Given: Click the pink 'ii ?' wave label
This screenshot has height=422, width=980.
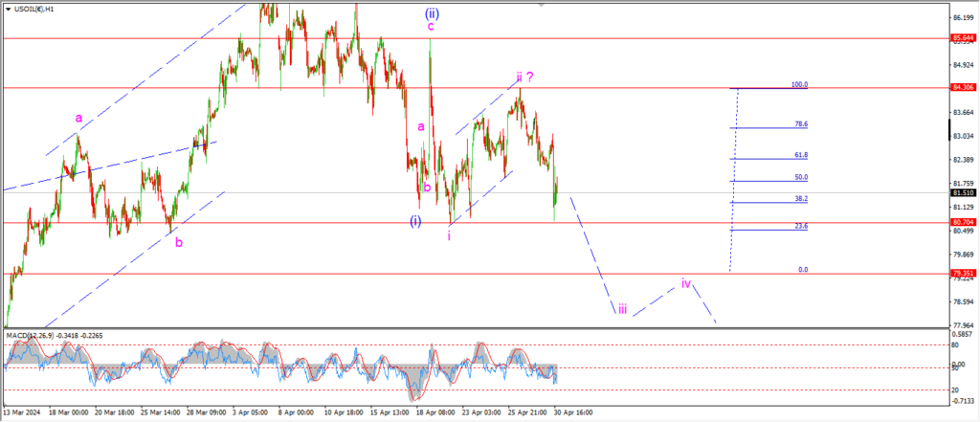Looking at the screenshot, I should 524,77.
